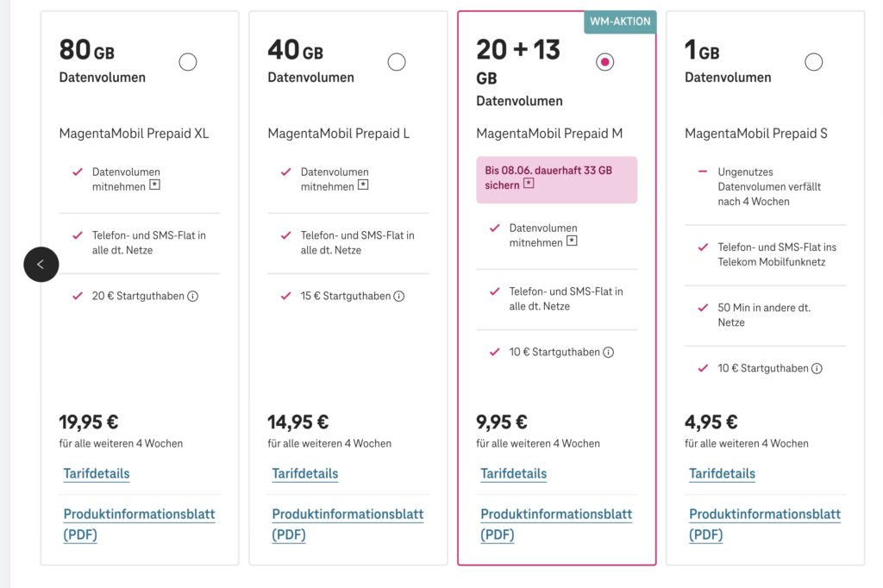
Task: Open info icon next to 15 € Startguthaben
Action: coord(398,297)
